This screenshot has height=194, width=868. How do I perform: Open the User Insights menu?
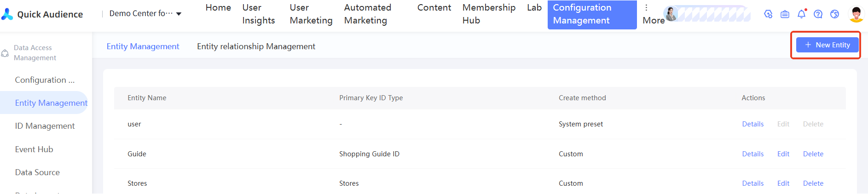(258, 14)
